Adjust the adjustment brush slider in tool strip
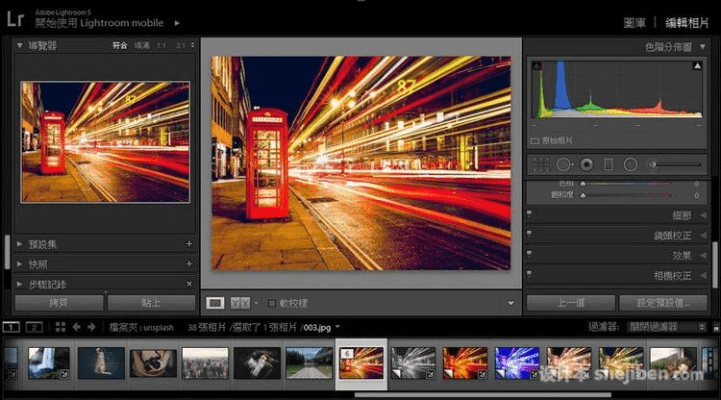The width and height of the screenshot is (721, 400). pos(674,165)
